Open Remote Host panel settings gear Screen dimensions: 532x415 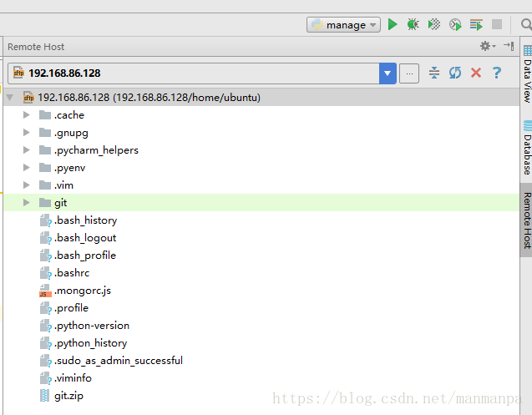click(487, 46)
